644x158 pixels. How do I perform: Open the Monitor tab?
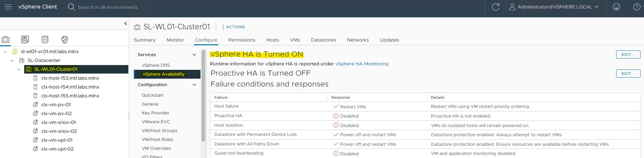pyautogui.click(x=175, y=40)
